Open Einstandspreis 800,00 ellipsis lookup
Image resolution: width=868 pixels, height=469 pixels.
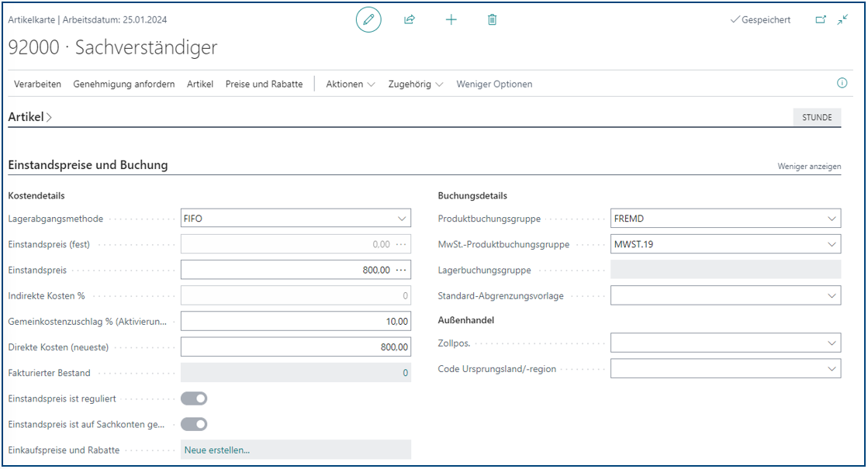tap(401, 270)
